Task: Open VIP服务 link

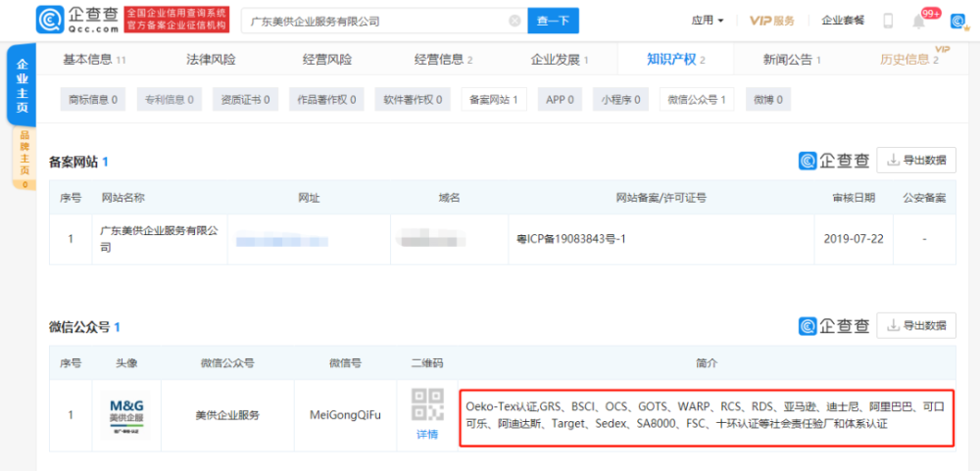Action: [x=772, y=21]
